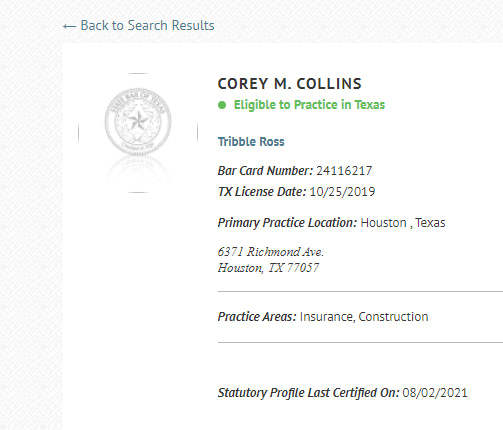The image size is (503, 430).
Task: Click Eligible to Practice in Texas status
Action: click(309, 105)
